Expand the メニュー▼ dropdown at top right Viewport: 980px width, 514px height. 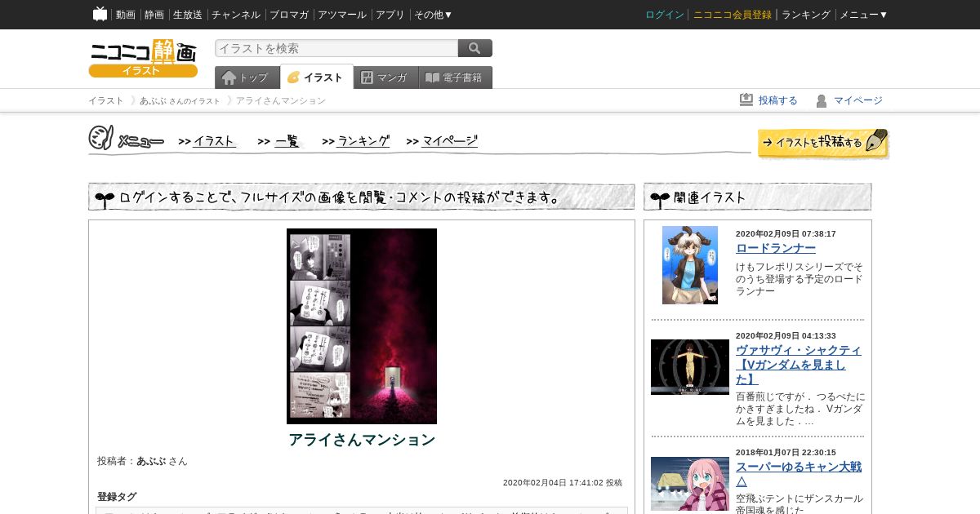pos(864,15)
